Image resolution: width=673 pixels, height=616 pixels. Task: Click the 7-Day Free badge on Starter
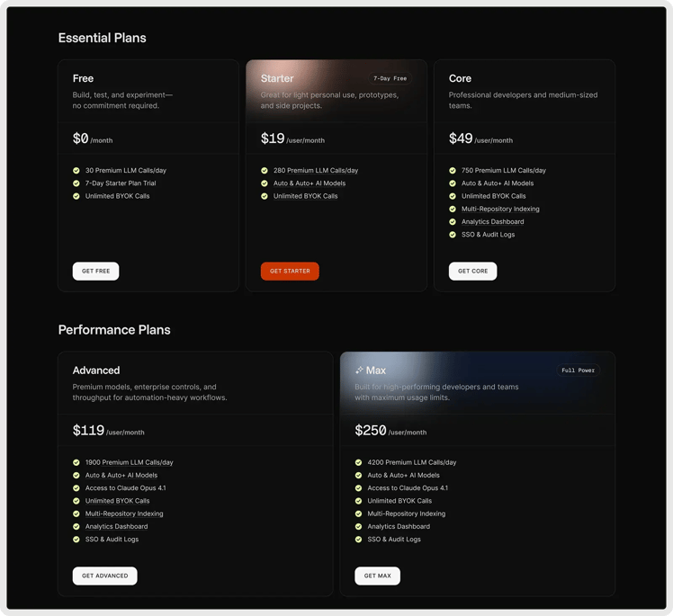(x=390, y=78)
